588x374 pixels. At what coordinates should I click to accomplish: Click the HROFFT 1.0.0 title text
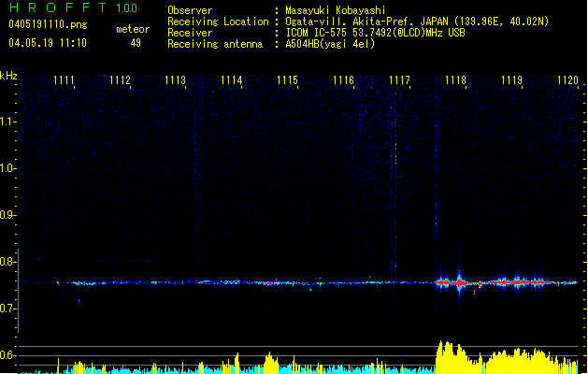pyautogui.click(x=74, y=7)
